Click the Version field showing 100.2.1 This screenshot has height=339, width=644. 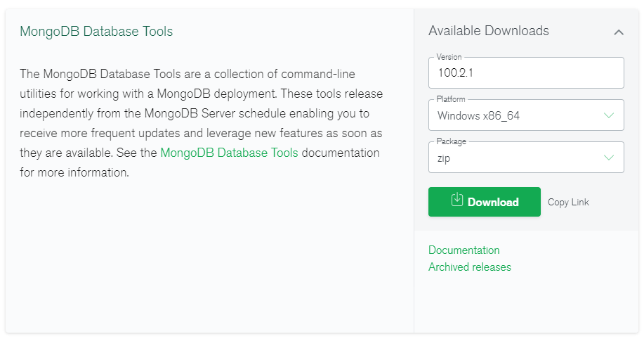click(526, 73)
